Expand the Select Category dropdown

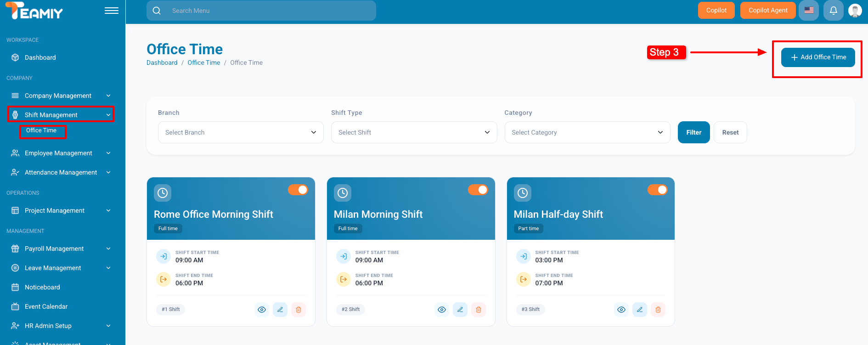click(x=587, y=132)
